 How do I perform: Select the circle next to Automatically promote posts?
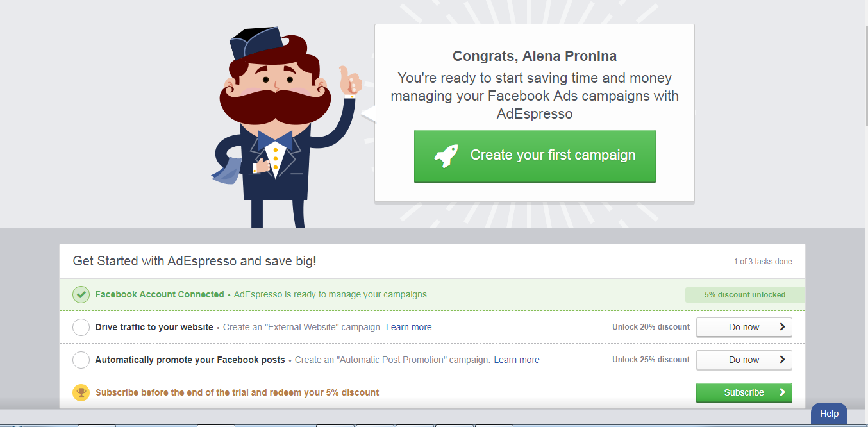tap(81, 360)
